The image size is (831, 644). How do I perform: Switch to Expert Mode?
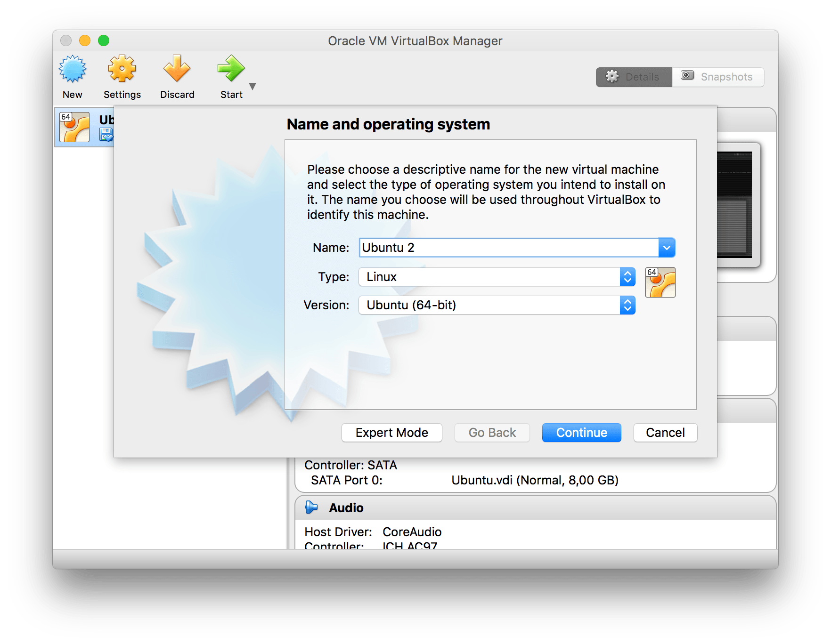click(x=392, y=433)
